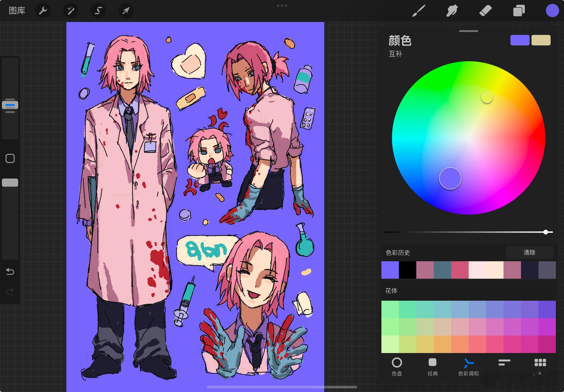564x392 pixels.
Task: Pick the first purple history swatch
Action: (x=390, y=270)
